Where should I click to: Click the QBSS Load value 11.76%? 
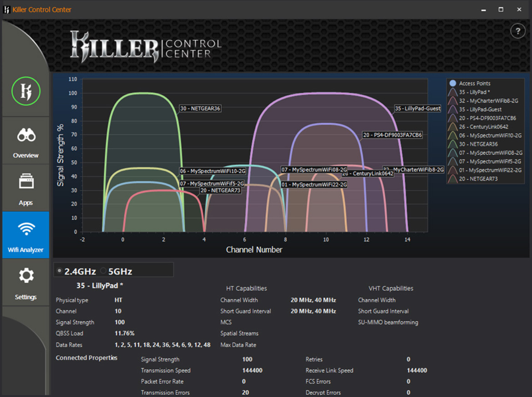125,333
